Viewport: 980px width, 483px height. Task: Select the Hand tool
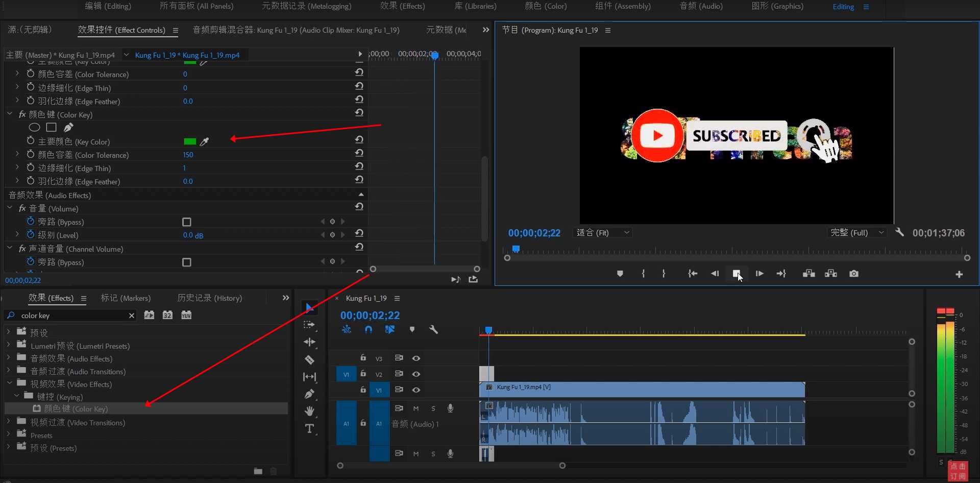pyautogui.click(x=309, y=411)
